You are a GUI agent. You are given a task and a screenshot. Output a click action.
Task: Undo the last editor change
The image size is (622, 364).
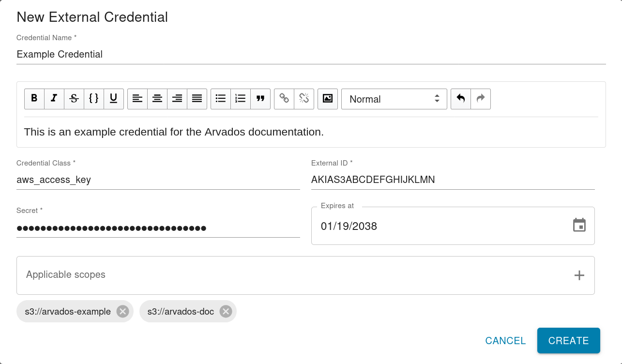click(461, 99)
